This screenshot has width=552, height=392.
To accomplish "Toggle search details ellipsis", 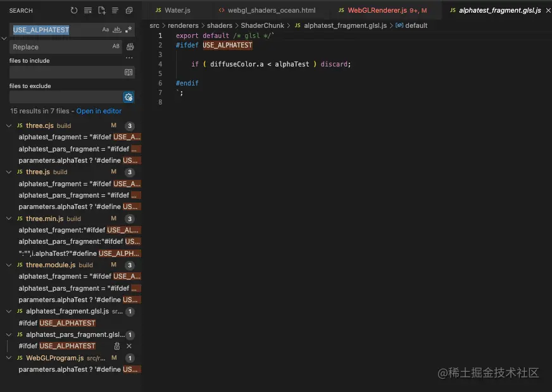I will click(x=129, y=58).
